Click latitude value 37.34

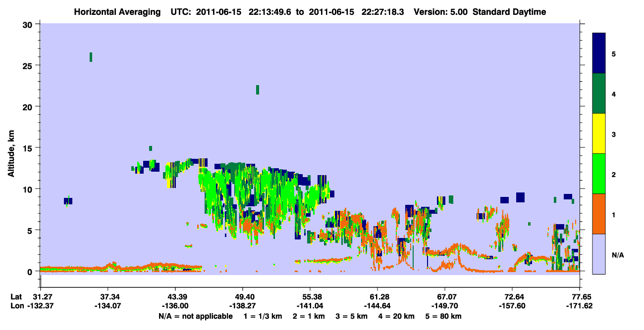click(107, 297)
